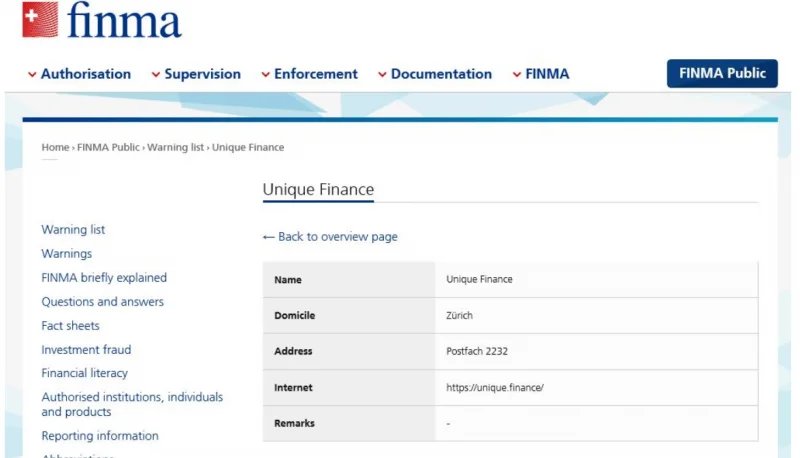Screen dimensions: 800x458
Task: Click the Postfach 2232 address value
Action: [x=477, y=351]
